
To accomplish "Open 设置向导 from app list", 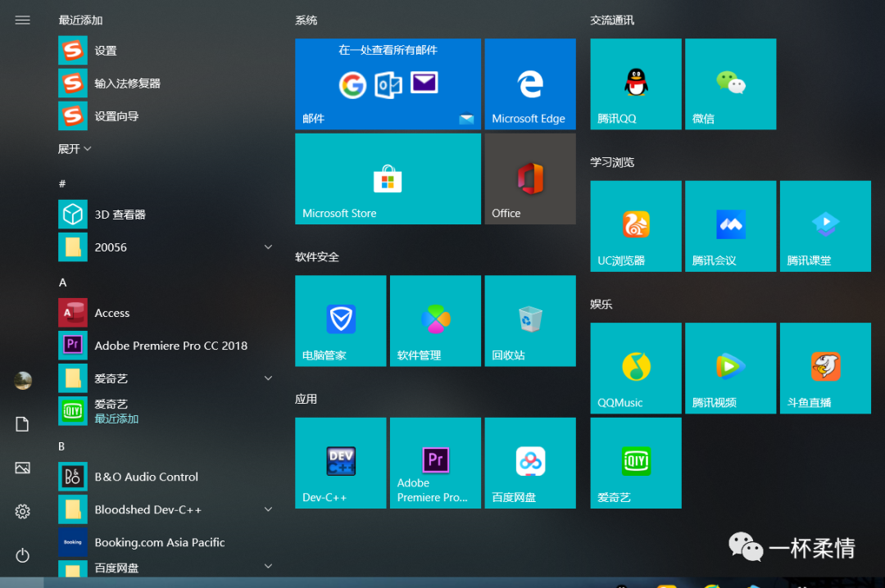I will (x=166, y=116).
